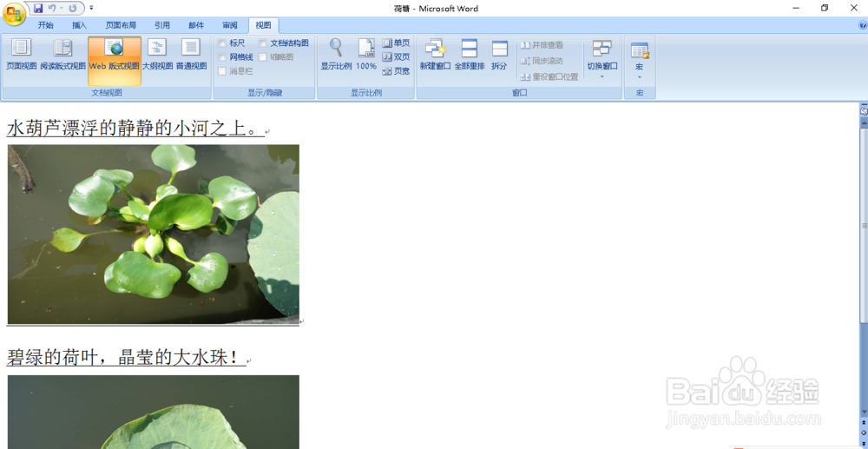This screenshot has width=868, height=449.
Task: Select the water hyacinth picture
Action: pyautogui.click(x=154, y=234)
